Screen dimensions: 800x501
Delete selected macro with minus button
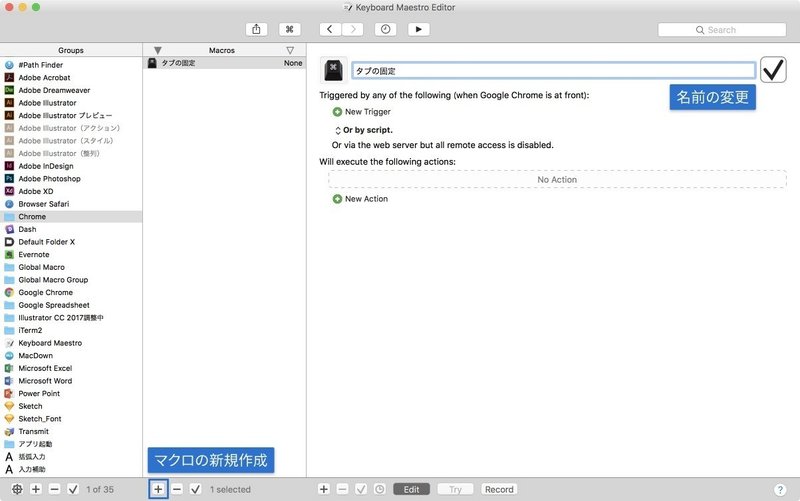point(177,489)
